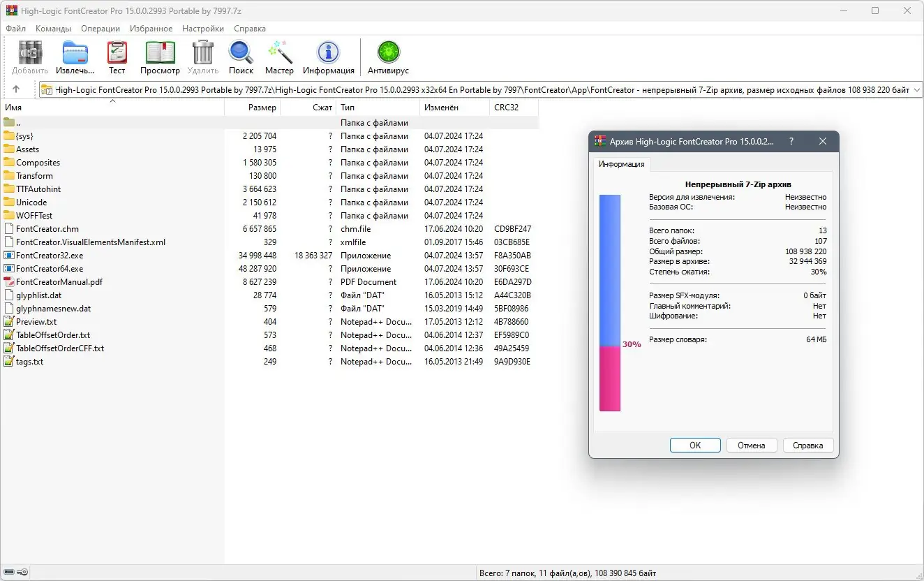Sort the list by the Изменён column
Screen dimensions: 924x581
pyautogui.click(x=455, y=108)
